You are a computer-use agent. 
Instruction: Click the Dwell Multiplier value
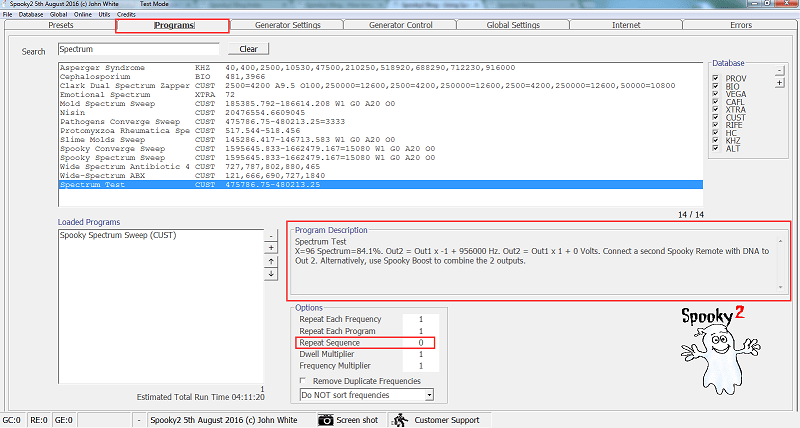click(420, 354)
